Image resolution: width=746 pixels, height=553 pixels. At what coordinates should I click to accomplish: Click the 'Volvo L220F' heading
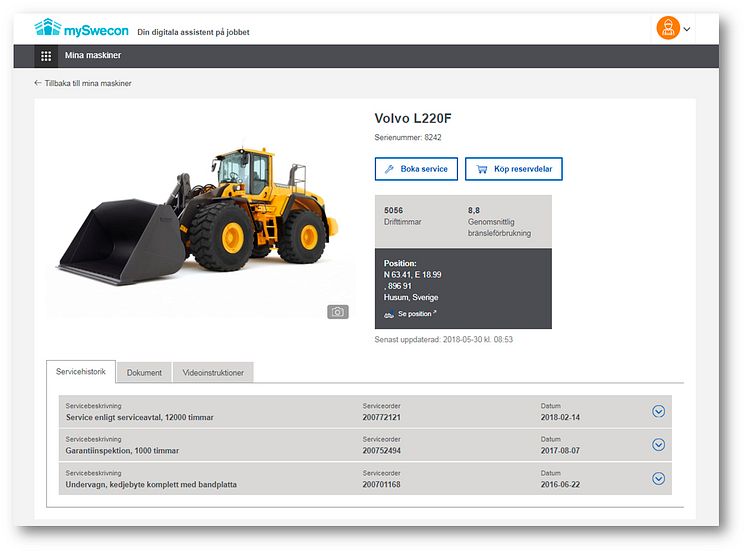coord(412,118)
